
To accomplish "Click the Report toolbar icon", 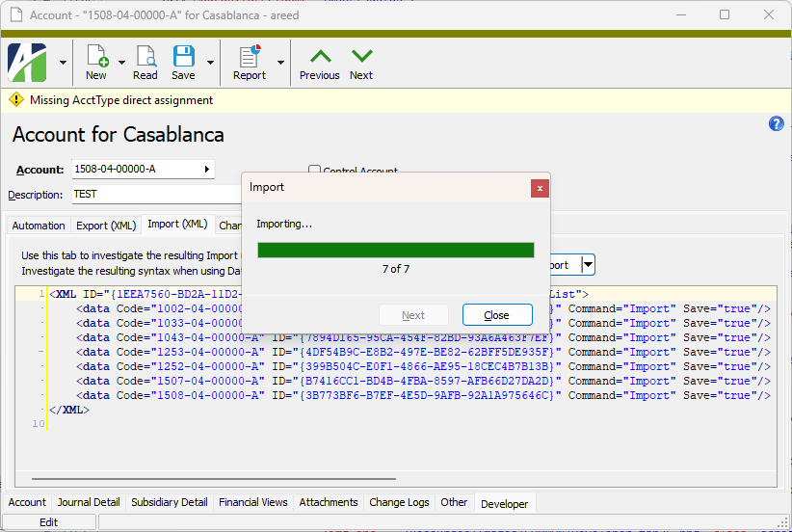I will coord(250,56).
